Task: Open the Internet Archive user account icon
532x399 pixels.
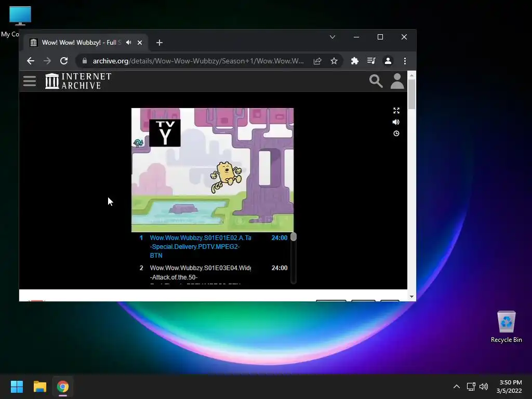Action: pyautogui.click(x=397, y=81)
